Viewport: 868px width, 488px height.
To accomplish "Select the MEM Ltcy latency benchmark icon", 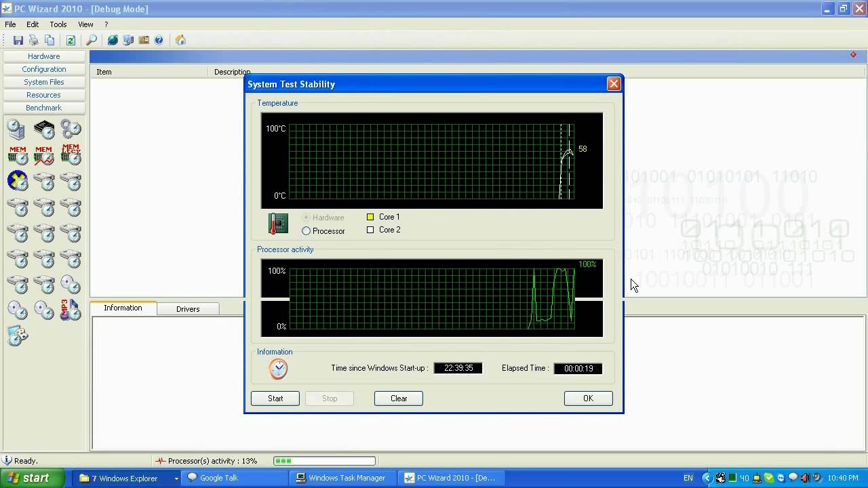I will point(71,155).
